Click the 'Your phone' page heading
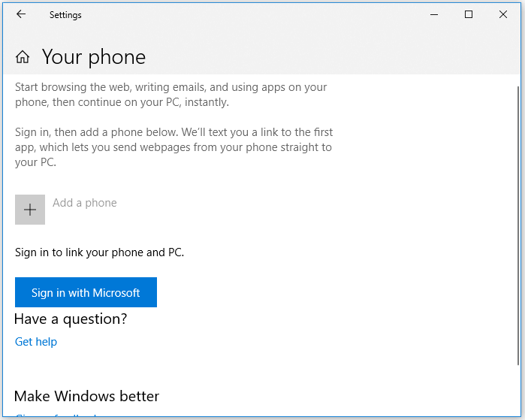Viewport: 525px width, 420px height. [x=94, y=57]
